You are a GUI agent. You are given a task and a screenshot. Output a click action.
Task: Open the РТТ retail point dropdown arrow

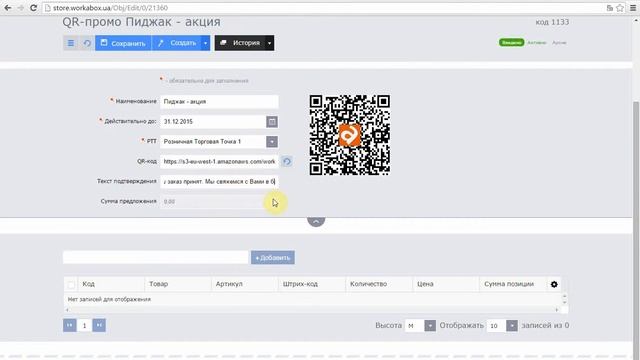click(x=272, y=142)
